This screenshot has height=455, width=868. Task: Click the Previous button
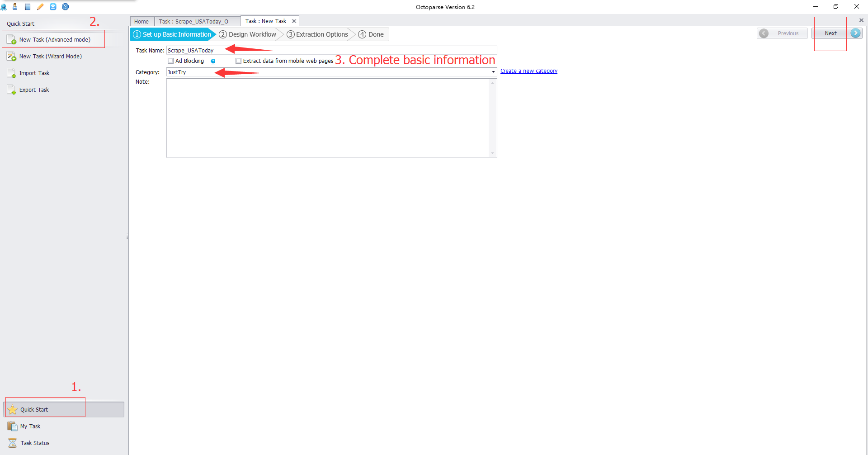coord(782,33)
